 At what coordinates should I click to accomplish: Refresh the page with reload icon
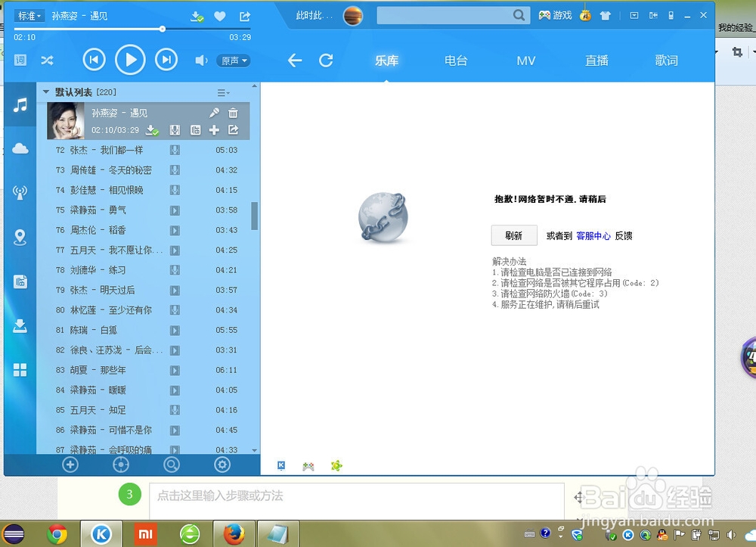[326, 61]
